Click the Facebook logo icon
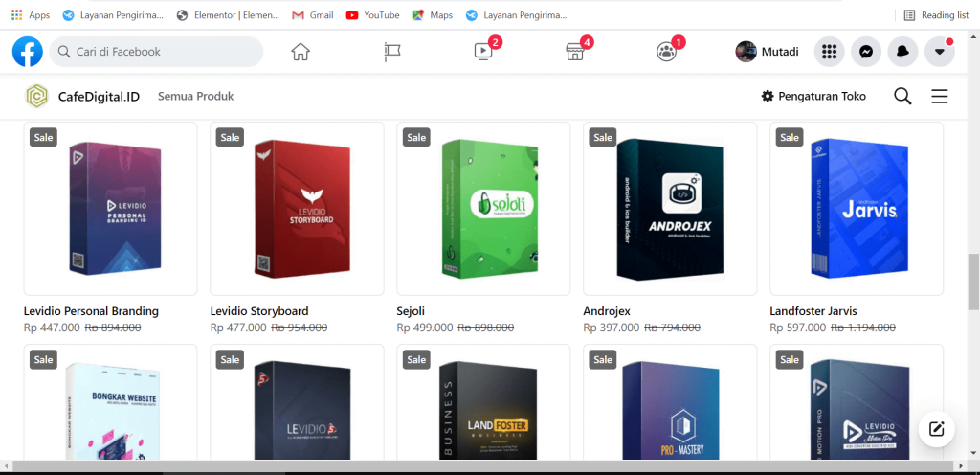This screenshot has height=475, width=980. [28, 52]
